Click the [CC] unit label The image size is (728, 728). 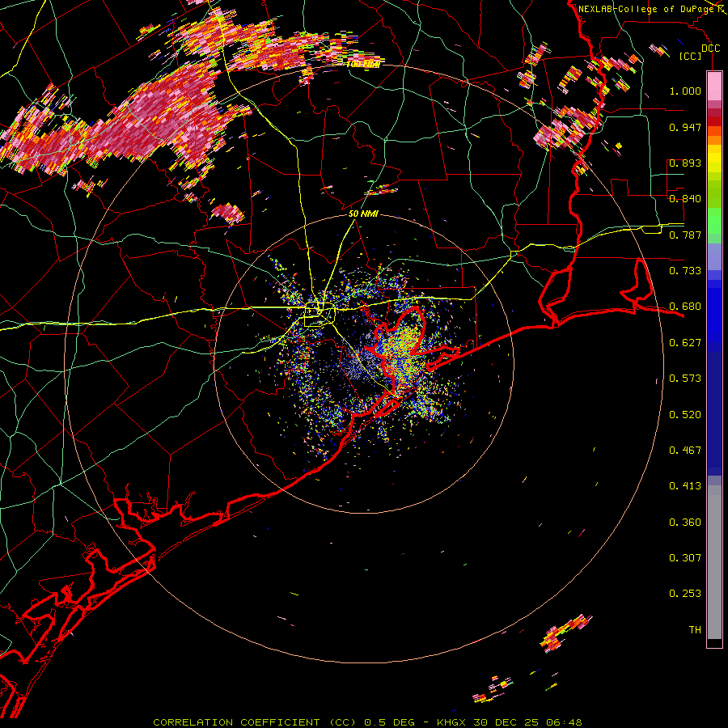pyautogui.click(x=691, y=56)
